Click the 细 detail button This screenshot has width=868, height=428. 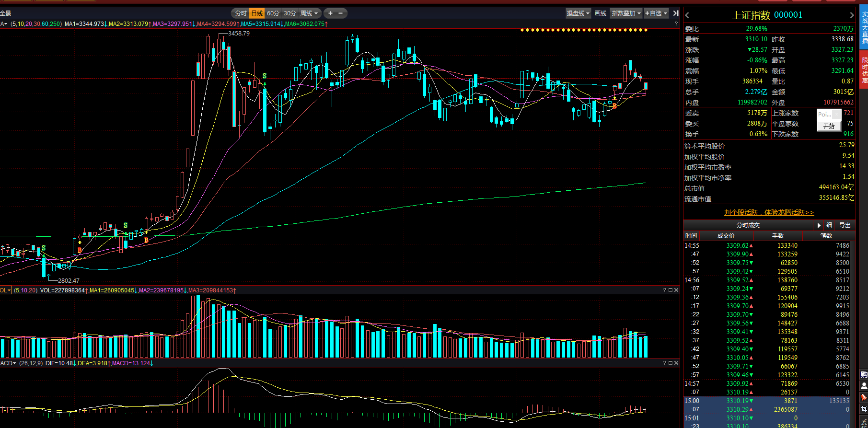coord(829,225)
